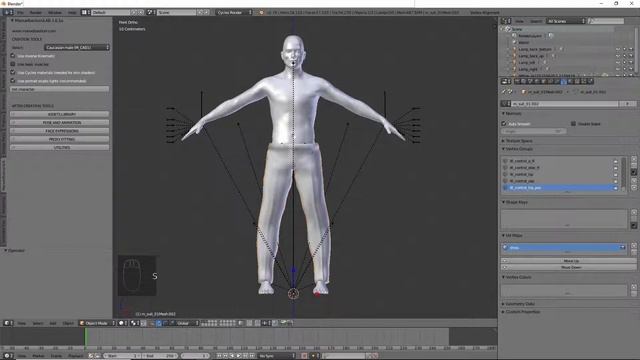Open the Render menu in top bar
Image resolution: width=640 pixels, height=360 pixels.
(36, 12)
